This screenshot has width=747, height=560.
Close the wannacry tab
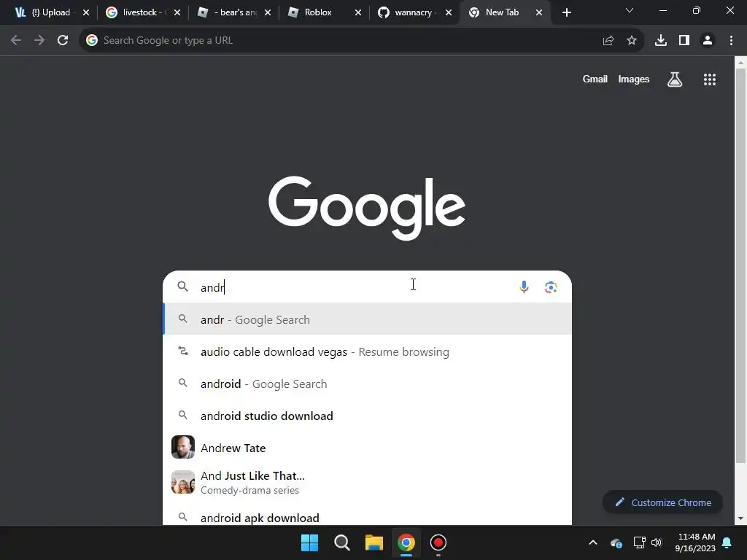point(449,13)
